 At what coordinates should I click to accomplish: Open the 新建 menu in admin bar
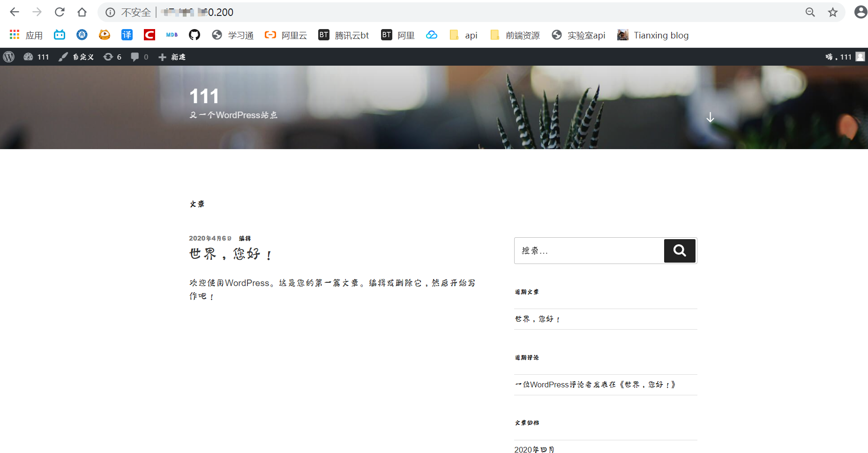[x=172, y=57]
